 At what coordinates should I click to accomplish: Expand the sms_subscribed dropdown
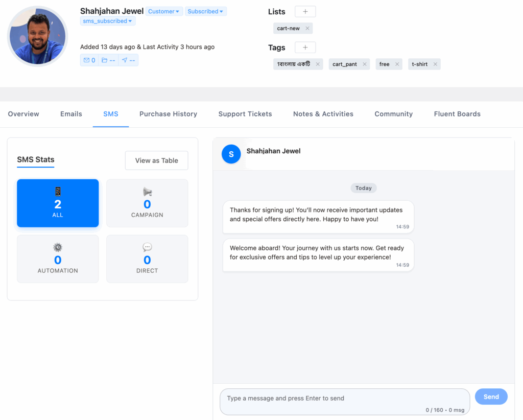pyautogui.click(x=108, y=21)
